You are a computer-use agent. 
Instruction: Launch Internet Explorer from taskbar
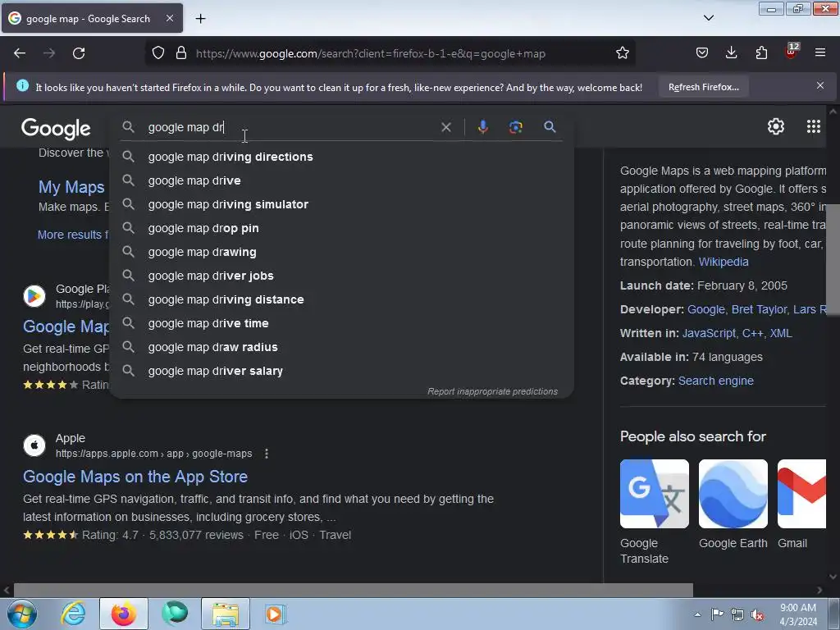(73, 614)
